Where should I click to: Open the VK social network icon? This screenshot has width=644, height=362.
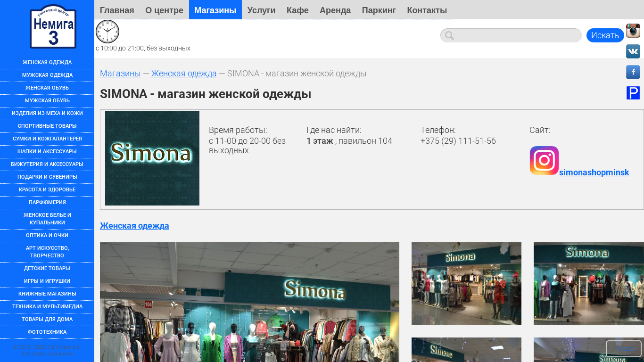pyautogui.click(x=633, y=51)
